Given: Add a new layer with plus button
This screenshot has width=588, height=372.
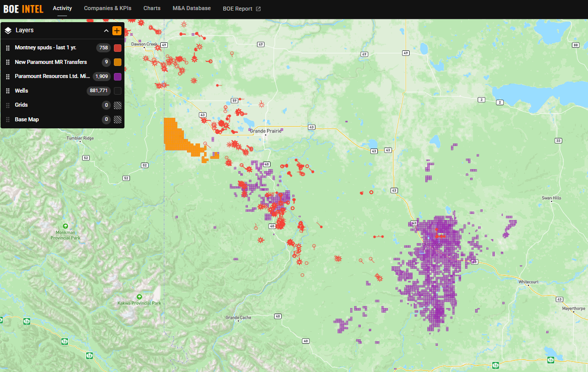Looking at the screenshot, I should click(x=117, y=31).
